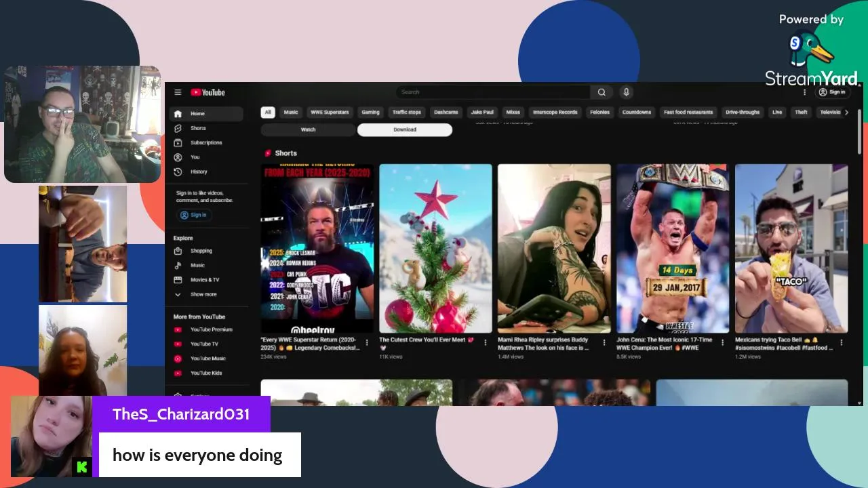Select the Theft filter chip
This screenshot has height=488, width=868.
[x=802, y=113]
